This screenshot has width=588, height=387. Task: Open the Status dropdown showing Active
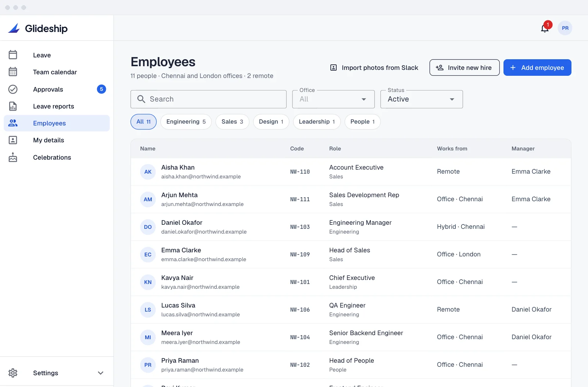tap(422, 99)
